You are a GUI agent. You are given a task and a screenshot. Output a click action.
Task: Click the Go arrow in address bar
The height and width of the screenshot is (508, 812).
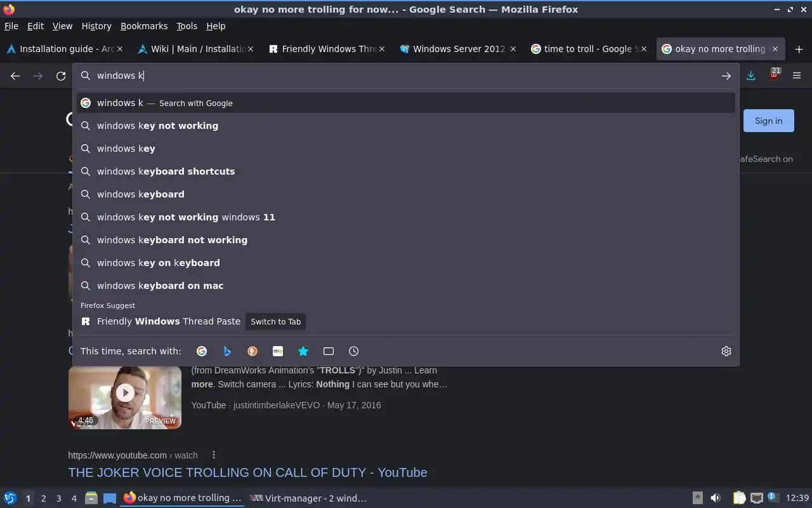coord(726,76)
